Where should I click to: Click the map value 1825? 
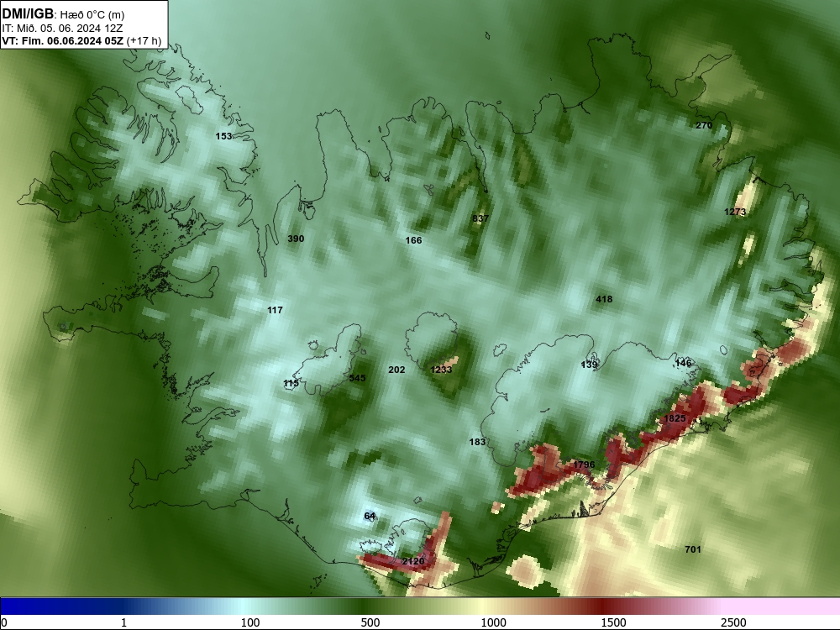pyautogui.click(x=675, y=418)
